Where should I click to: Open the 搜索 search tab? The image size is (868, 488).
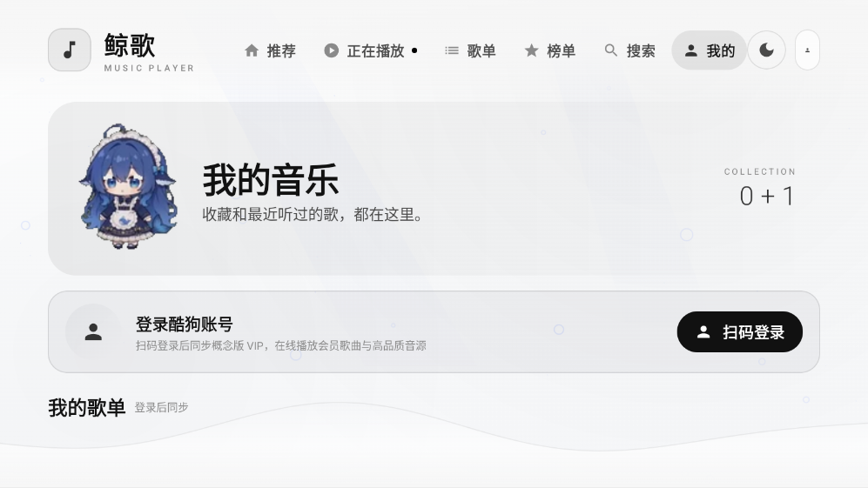pyautogui.click(x=630, y=50)
